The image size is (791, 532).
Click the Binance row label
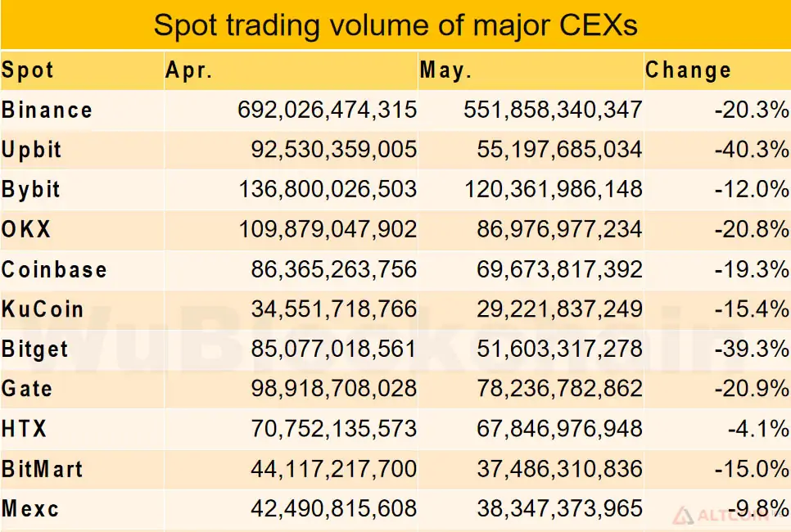(47, 110)
